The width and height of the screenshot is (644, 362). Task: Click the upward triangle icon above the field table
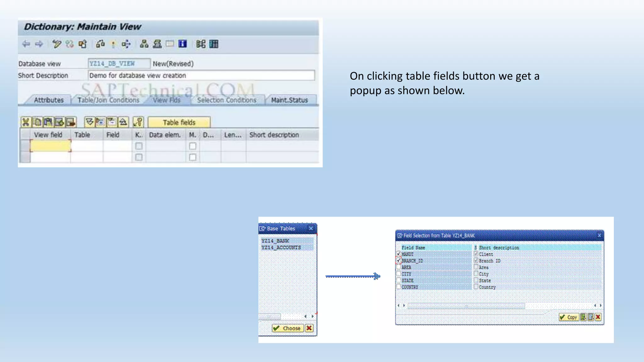(x=123, y=122)
